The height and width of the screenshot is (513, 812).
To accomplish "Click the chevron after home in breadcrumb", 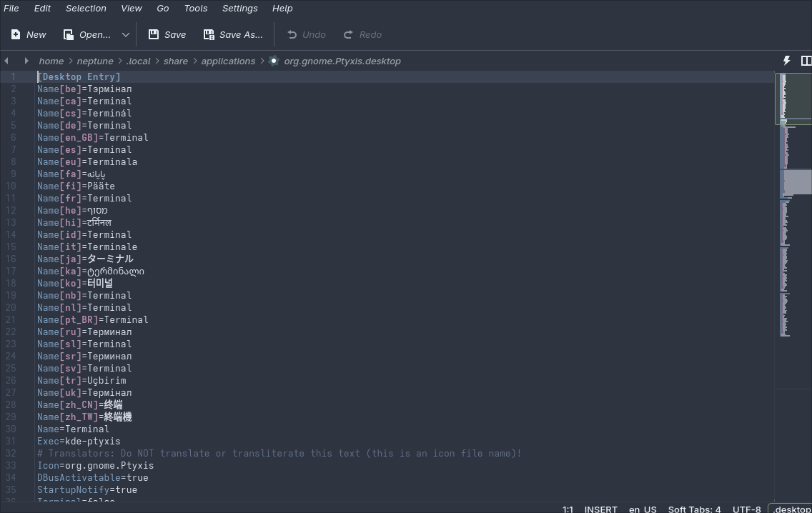I will [71, 61].
